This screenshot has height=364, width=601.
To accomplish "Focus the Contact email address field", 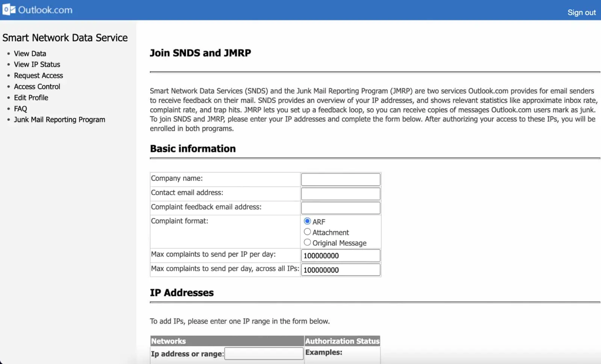I will click(x=341, y=194).
